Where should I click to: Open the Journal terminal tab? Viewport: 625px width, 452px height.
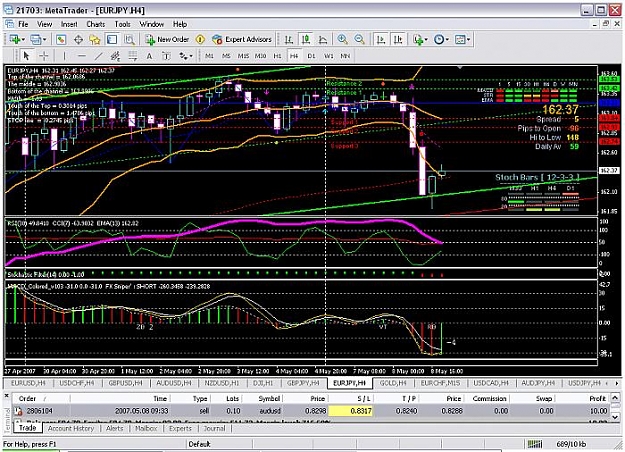point(214,428)
